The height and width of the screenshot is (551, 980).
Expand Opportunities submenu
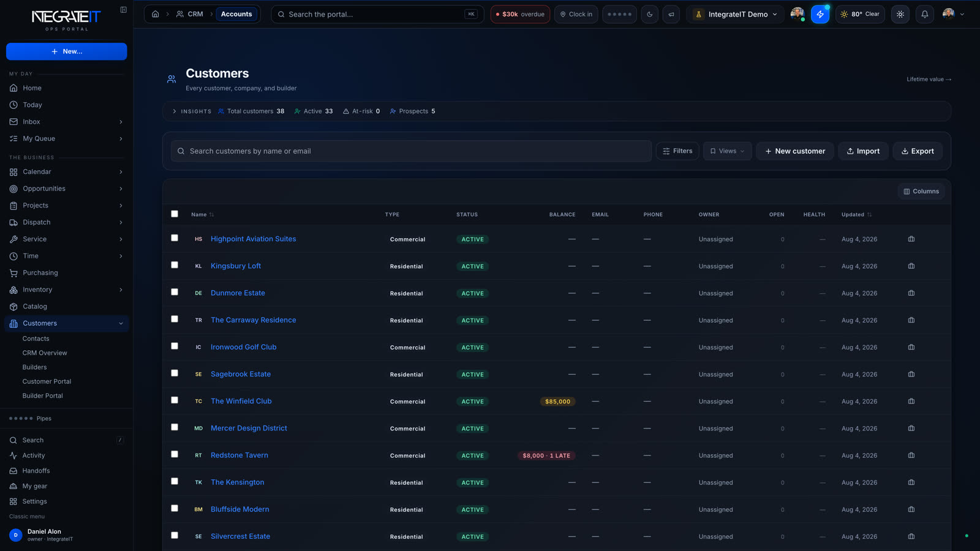(x=121, y=189)
